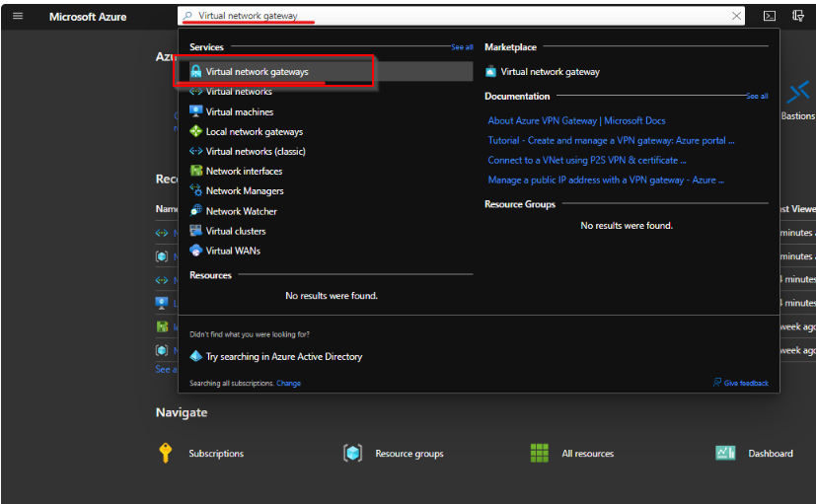
Task: Click the Virtual networks (classic) icon
Action: pyautogui.click(x=195, y=151)
